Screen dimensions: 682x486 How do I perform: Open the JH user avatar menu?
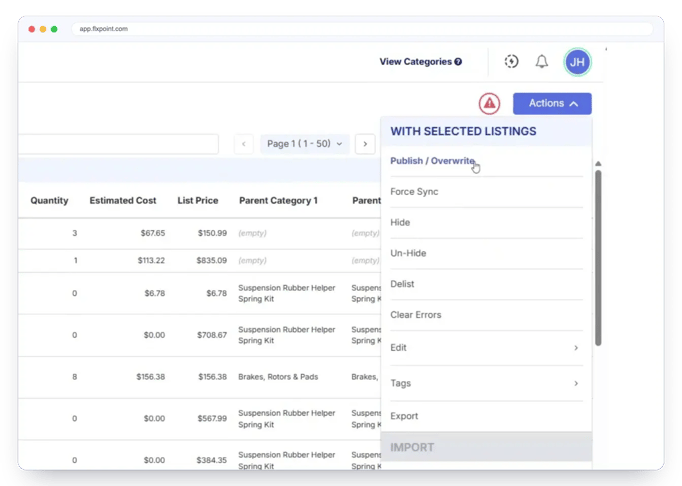tap(577, 62)
